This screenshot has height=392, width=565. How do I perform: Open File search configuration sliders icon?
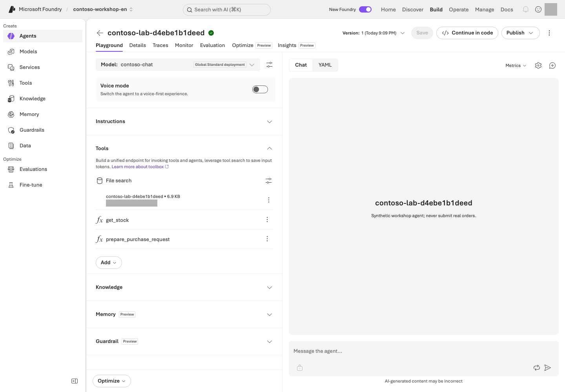click(269, 181)
